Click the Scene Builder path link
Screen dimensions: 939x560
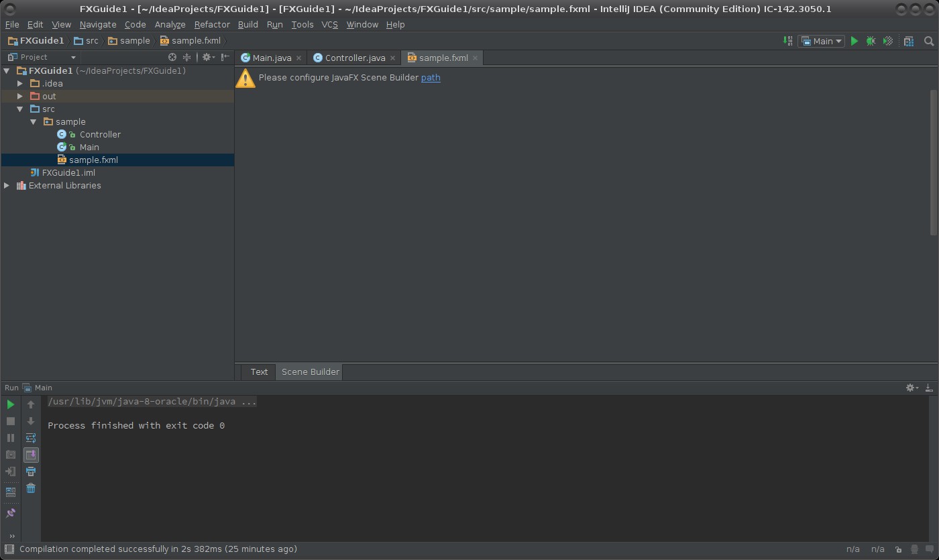(431, 78)
